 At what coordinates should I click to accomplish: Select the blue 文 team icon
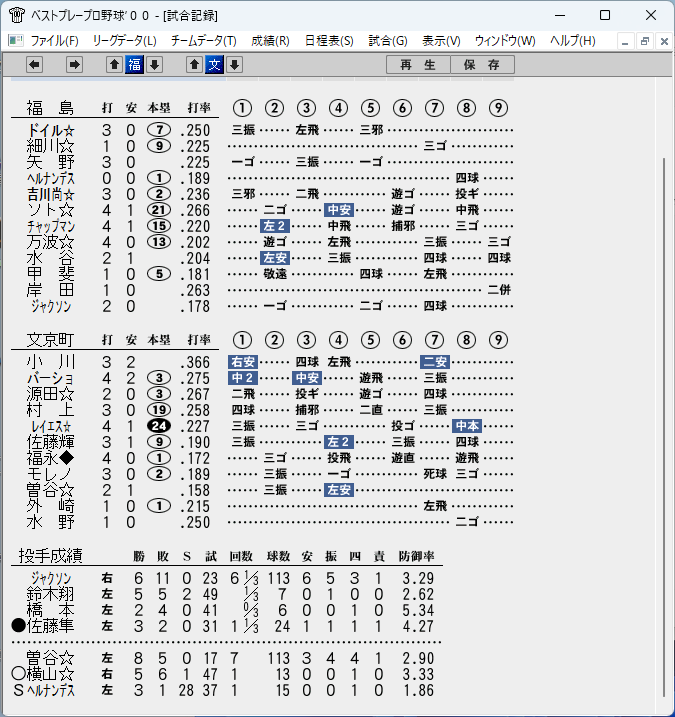(x=214, y=65)
